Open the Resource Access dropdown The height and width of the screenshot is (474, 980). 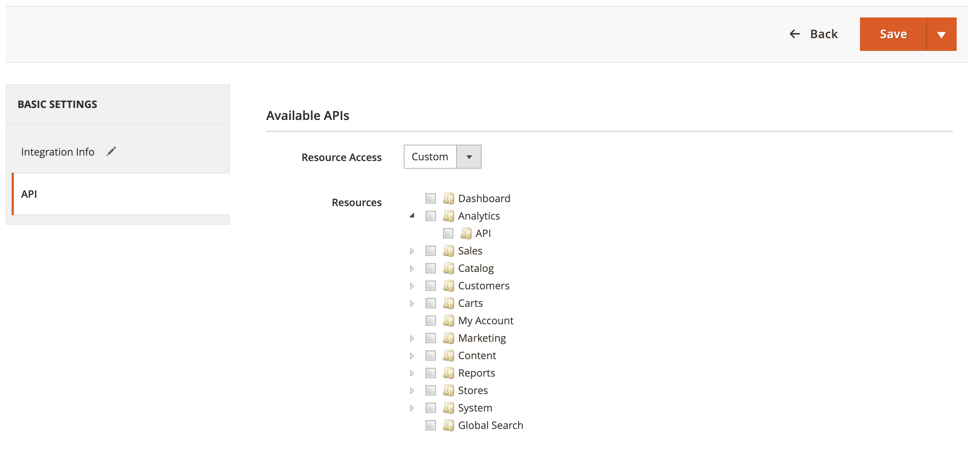tap(442, 157)
